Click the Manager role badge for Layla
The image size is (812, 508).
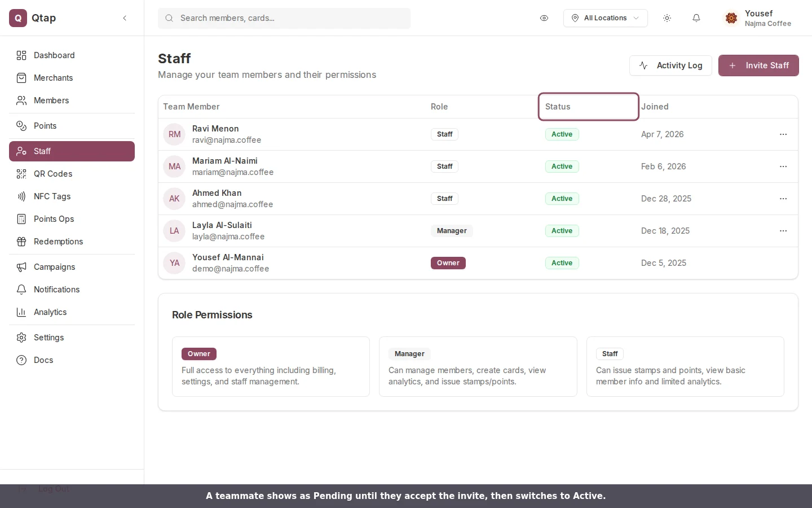click(452, 231)
